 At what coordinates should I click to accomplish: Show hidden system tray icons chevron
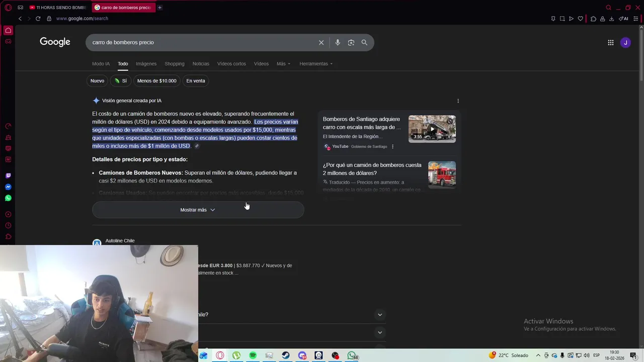538,355
